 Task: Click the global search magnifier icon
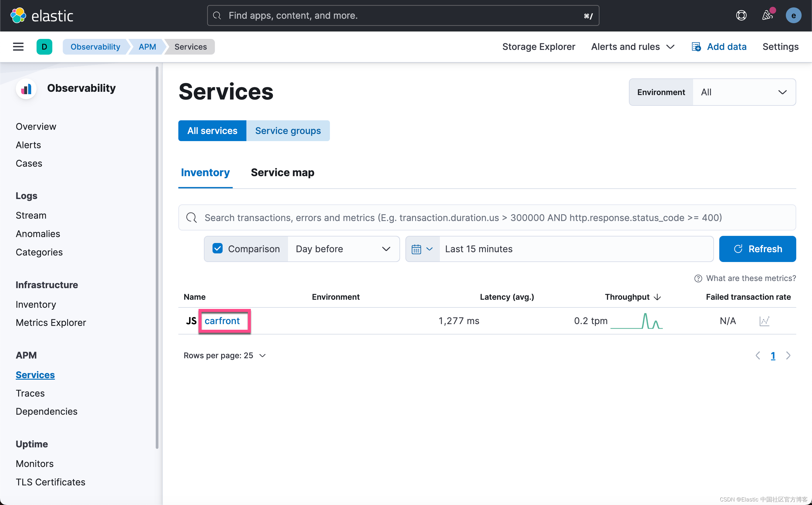217,15
